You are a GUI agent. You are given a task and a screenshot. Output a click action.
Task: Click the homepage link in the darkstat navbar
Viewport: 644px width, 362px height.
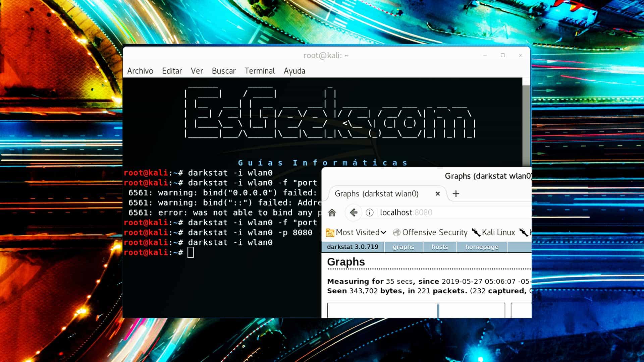coord(482,247)
